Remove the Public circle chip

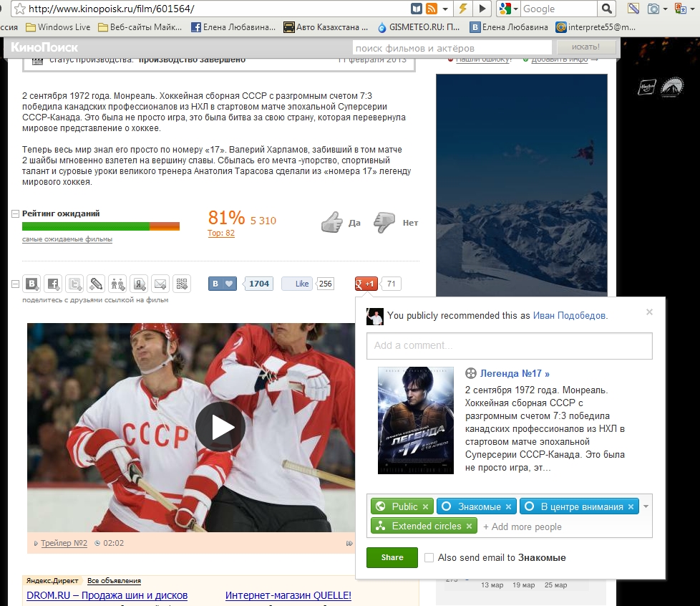(x=425, y=506)
